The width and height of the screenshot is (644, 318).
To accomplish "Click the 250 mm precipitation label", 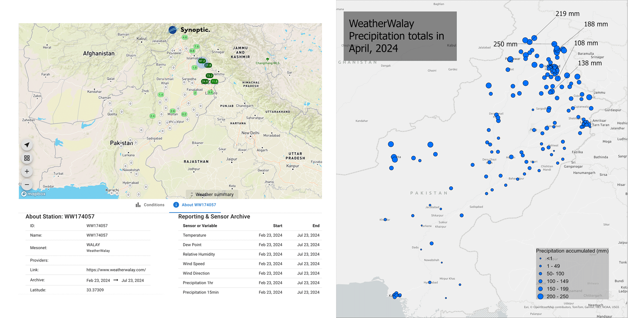I will click(505, 44).
